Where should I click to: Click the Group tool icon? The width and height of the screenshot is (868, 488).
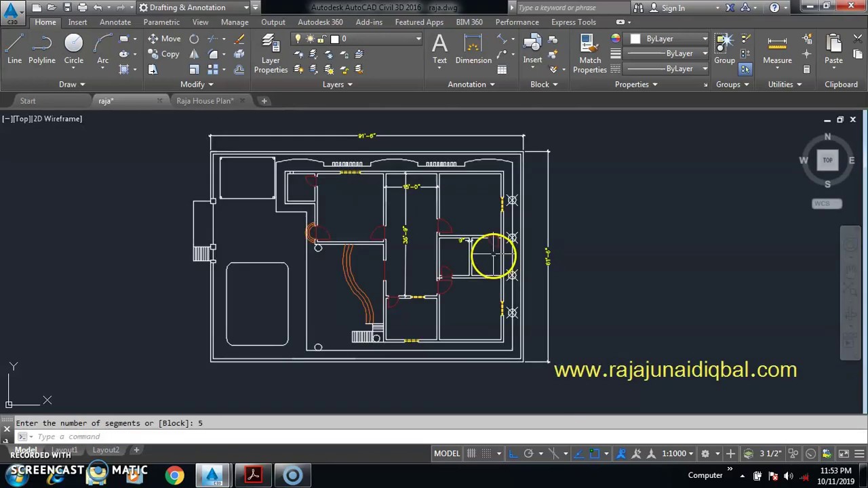tap(724, 49)
